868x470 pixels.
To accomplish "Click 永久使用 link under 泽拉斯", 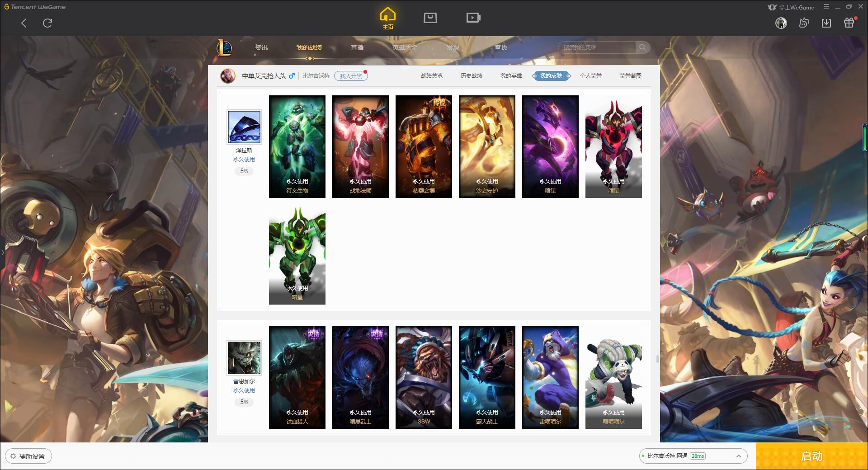I will pos(244,160).
